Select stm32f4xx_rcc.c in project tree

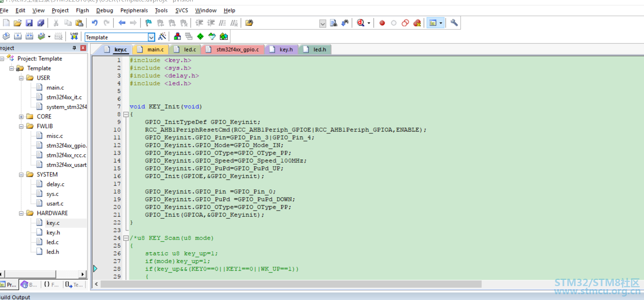66,155
